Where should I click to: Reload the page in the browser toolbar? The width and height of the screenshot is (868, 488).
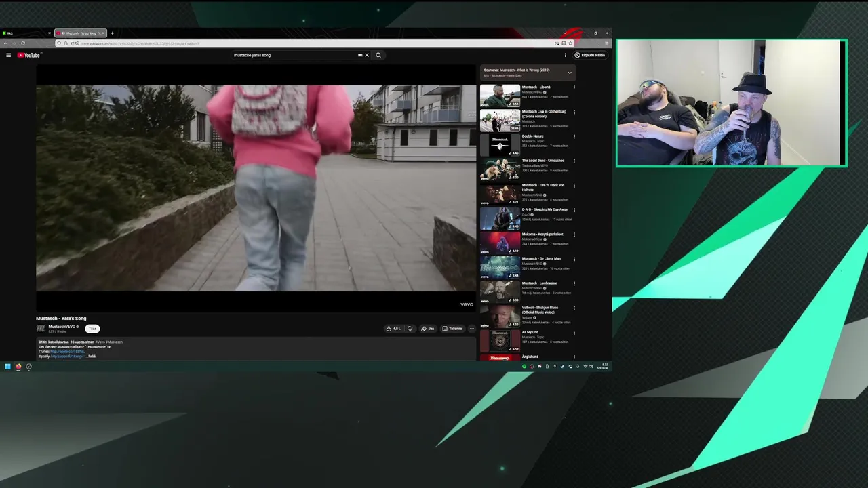[x=22, y=43]
